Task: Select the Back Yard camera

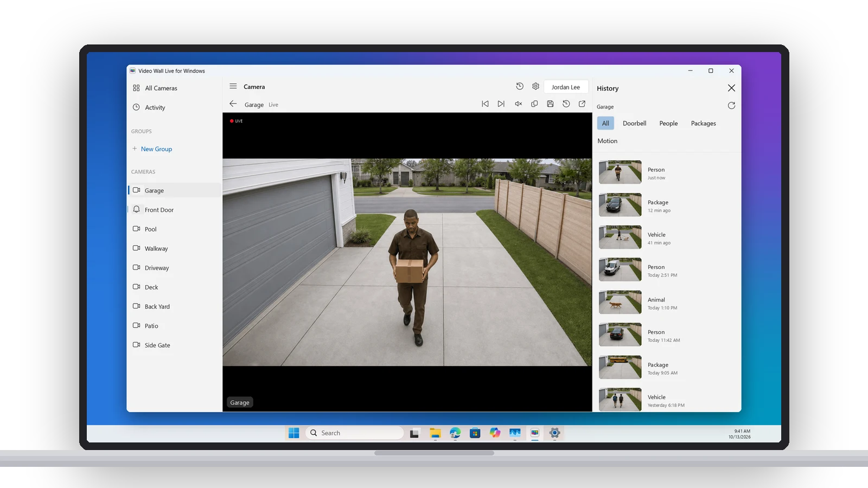Action: (174, 306)
